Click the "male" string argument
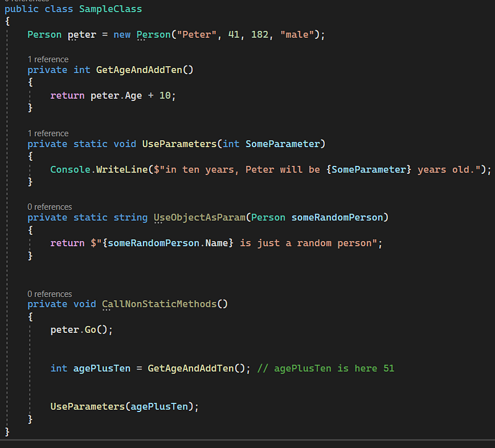Viewport: 495px width, 448px height. (297, 35)
